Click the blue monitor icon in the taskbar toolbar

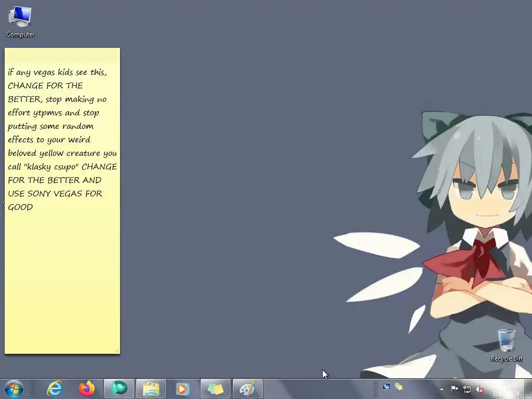(x=387, y=387)
